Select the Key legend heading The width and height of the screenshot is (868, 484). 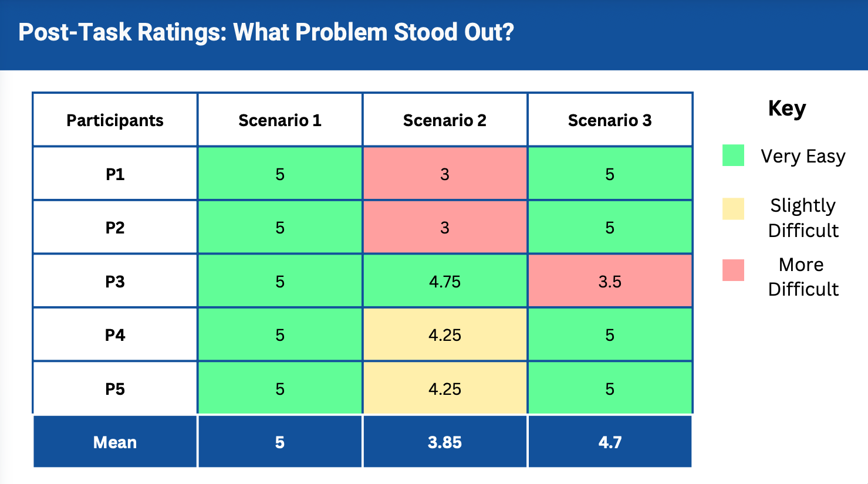point(787,109)
